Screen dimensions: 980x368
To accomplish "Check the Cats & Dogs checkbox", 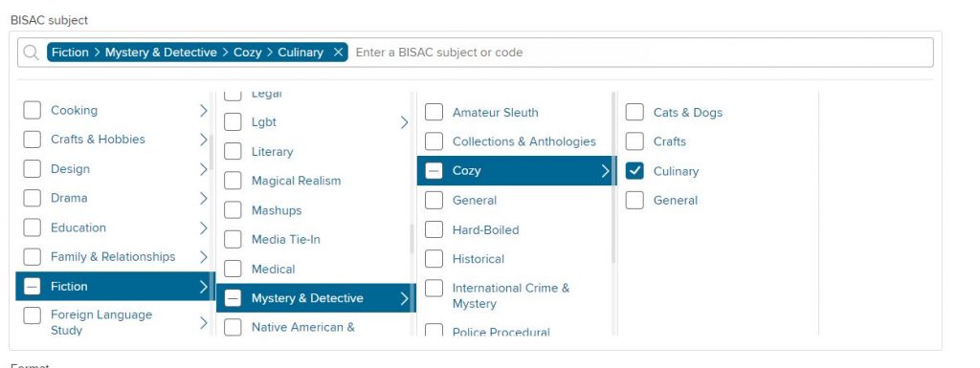I will (x=635, y=112).
